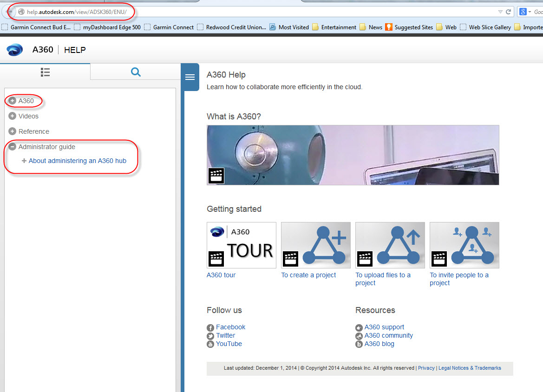The image size is (543, 392).
Task: Click the A360 community icon under Resources
Action: point(359,336)
